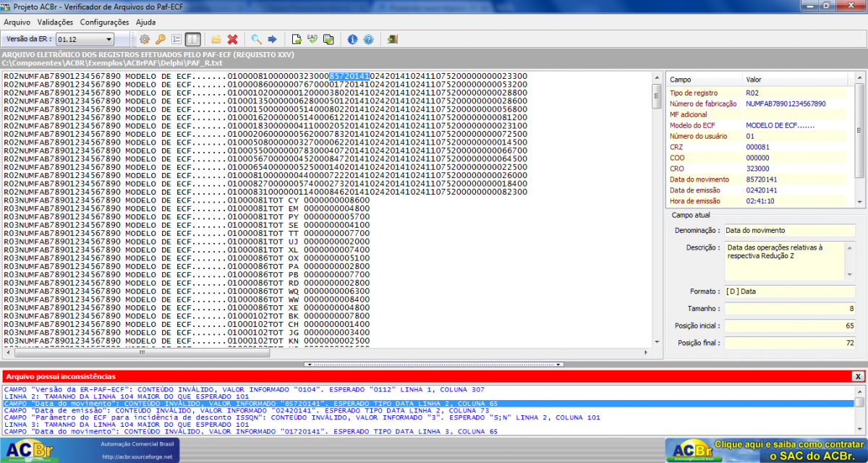Screen dimensions: 868x463
Task: Click the R03 line TOT WW 0000000008400
Action: [187, 300]
